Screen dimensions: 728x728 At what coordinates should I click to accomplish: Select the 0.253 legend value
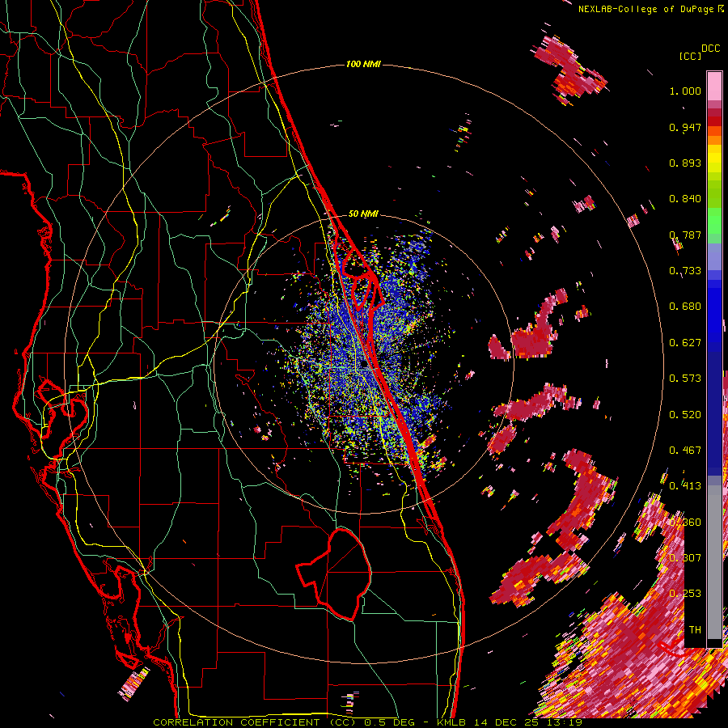pos(685,594)
